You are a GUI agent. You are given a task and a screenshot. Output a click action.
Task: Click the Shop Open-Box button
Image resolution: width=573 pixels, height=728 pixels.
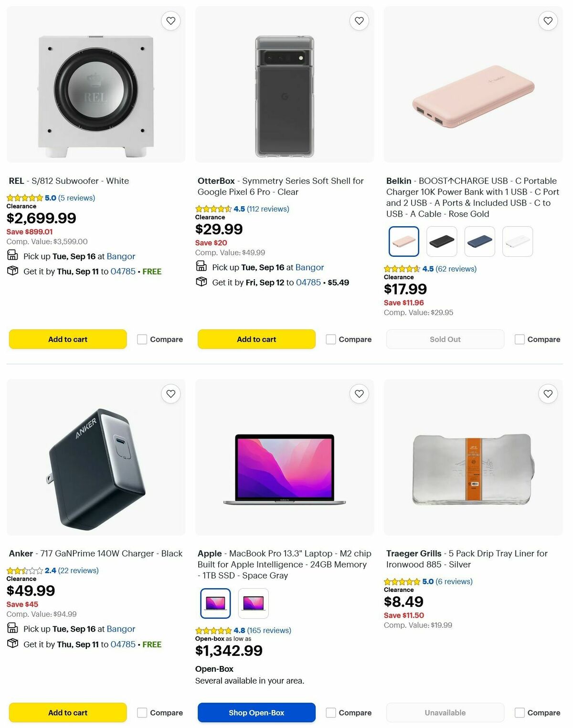point(256,712)
